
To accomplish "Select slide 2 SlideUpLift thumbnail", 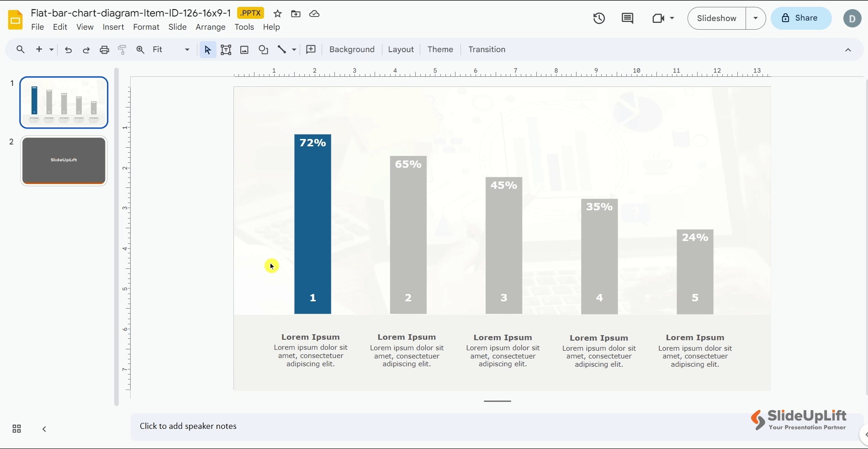I will pyautogui.click(x=64, y=161).
